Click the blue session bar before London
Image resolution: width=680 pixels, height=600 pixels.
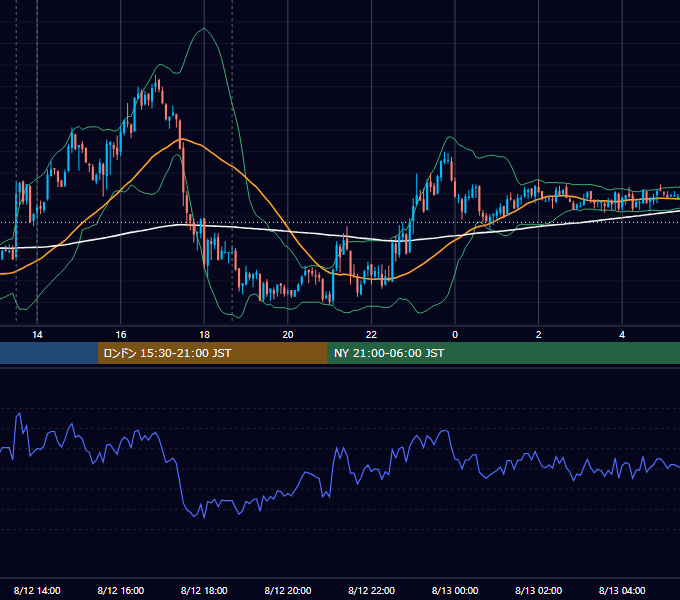(x=49, y=353)
